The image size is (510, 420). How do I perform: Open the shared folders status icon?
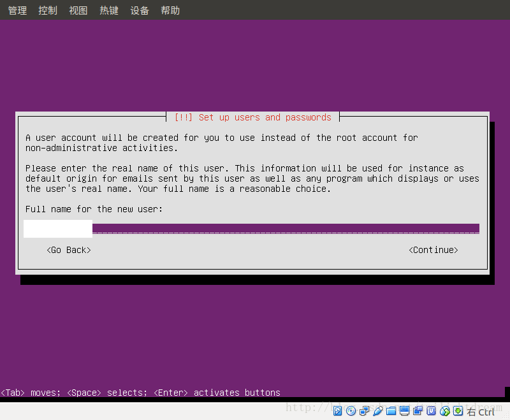[x=391, y=410]
